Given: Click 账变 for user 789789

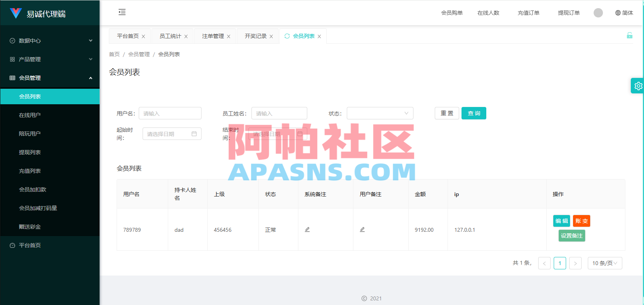Looking at the screenshot, I should (582, 221).
